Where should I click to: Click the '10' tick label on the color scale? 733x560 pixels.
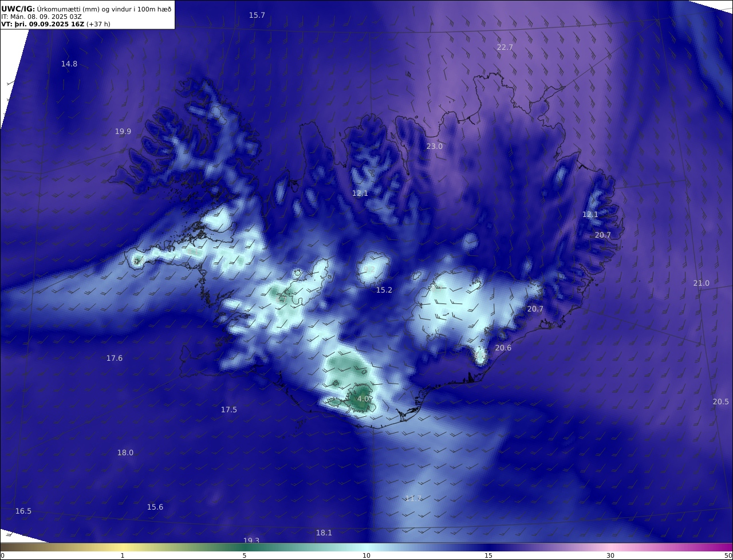point(366,555)
